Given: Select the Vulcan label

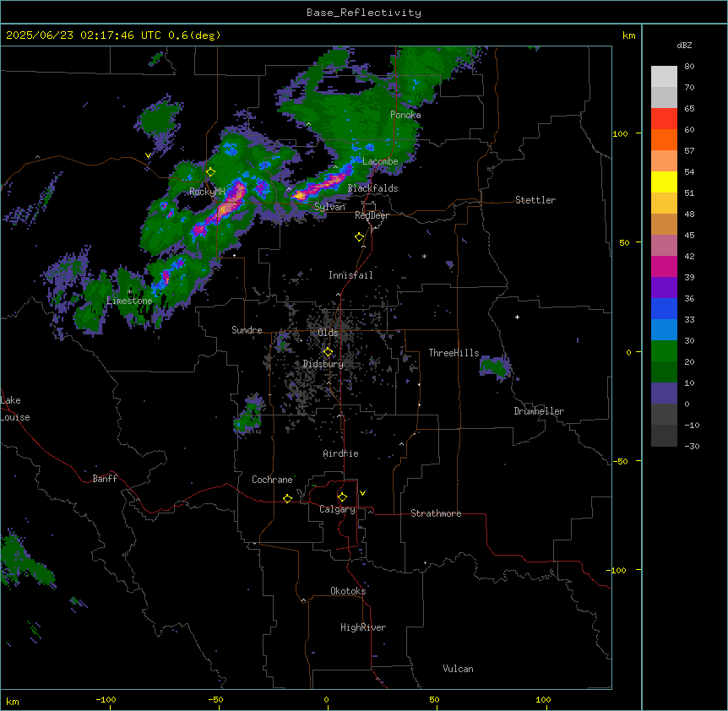Looking at the screenshot, I should tap(459, 669).
